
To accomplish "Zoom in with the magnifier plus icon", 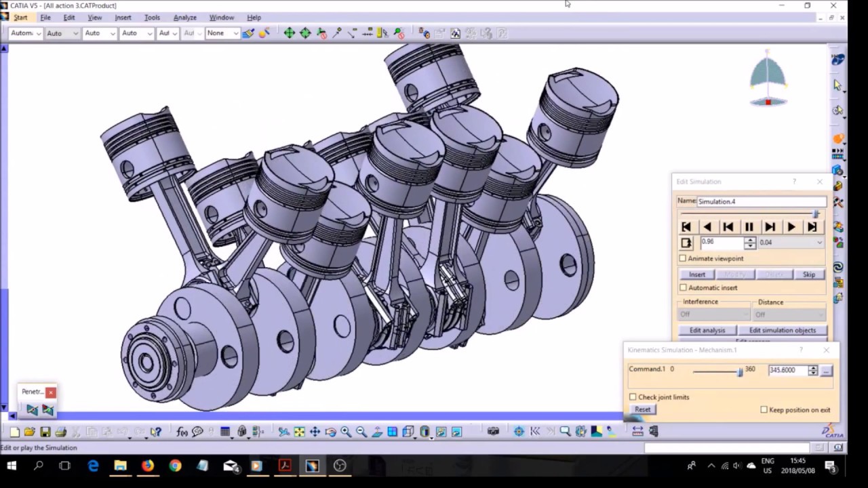I will [346, 432].
